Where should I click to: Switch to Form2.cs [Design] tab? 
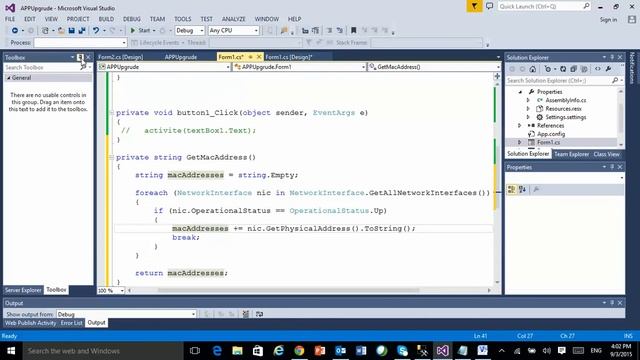120,57
